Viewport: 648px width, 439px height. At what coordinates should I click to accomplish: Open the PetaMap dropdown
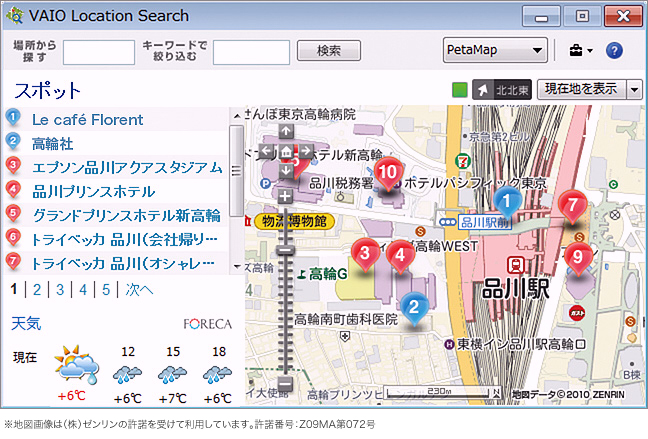[x=495, y=50]
